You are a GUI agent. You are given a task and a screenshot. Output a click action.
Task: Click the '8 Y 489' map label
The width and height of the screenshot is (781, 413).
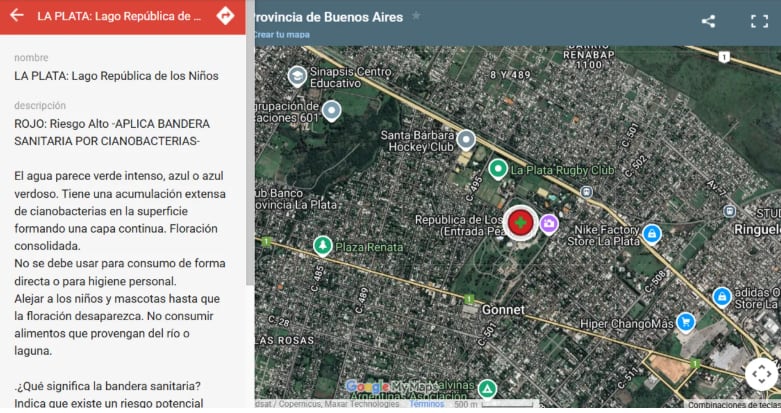[x=510, y=75]
